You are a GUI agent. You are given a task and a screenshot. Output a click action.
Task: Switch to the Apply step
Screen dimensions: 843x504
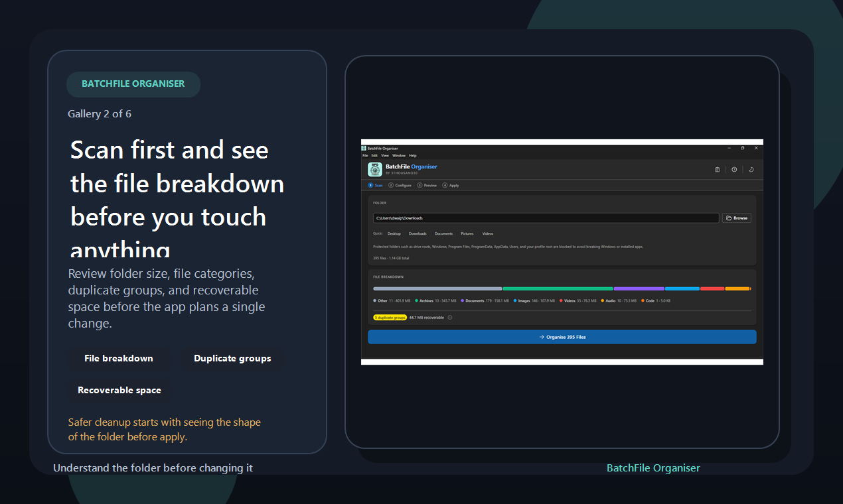click(452, 185)
